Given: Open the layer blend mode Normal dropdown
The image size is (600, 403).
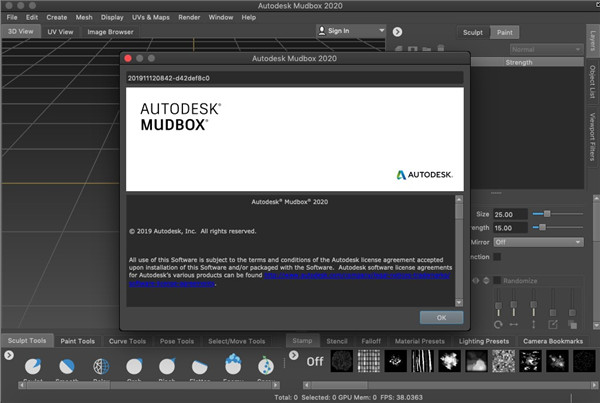Looking at the screenshot, I should pyautogui.click(x=545, y=48).
